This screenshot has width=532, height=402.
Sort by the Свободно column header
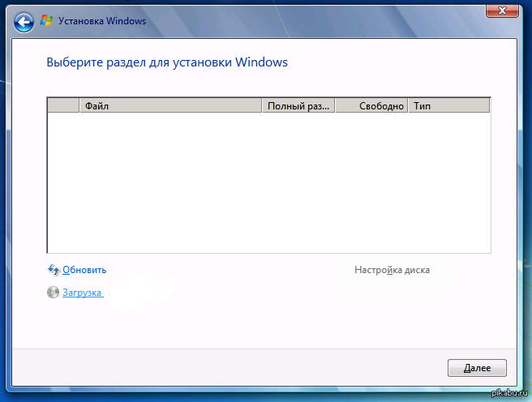pyautogui.click(x=371, y=105)
